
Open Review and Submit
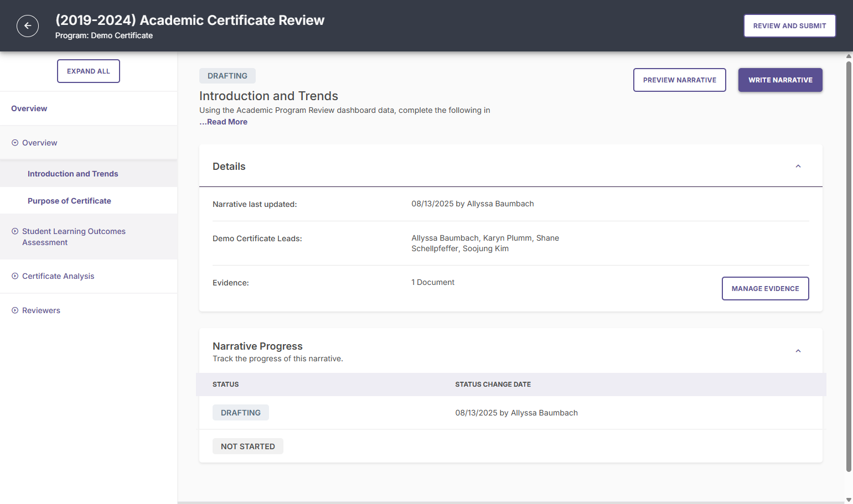tap(789, 26)
